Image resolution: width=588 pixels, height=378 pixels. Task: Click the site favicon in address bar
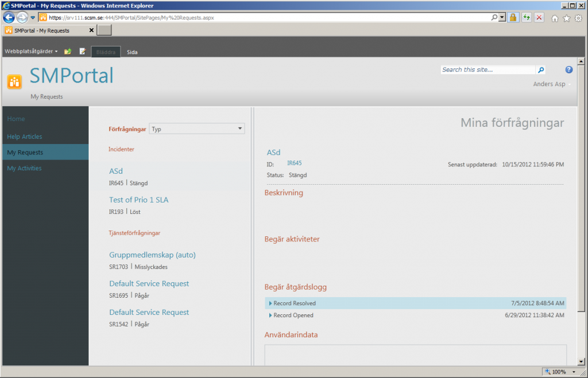[43, 17]
